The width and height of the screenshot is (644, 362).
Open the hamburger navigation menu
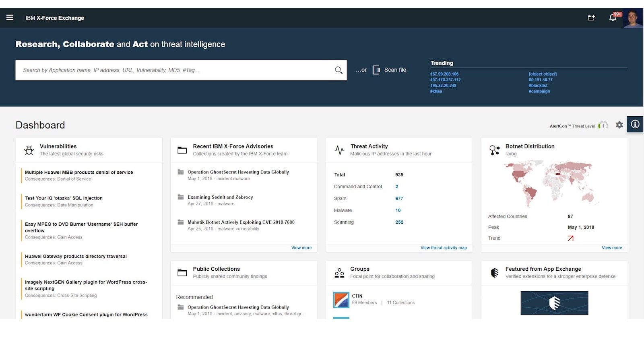(x=10, y=17)
